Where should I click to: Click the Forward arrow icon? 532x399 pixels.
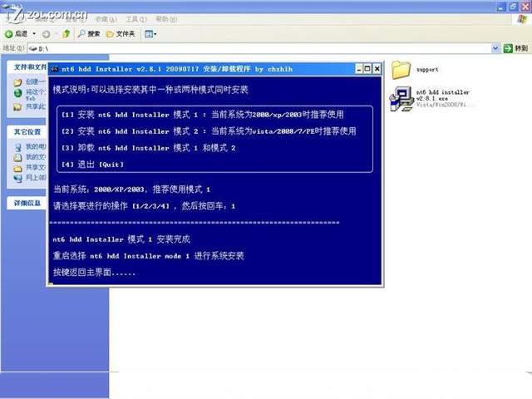(x=47, y=34)
